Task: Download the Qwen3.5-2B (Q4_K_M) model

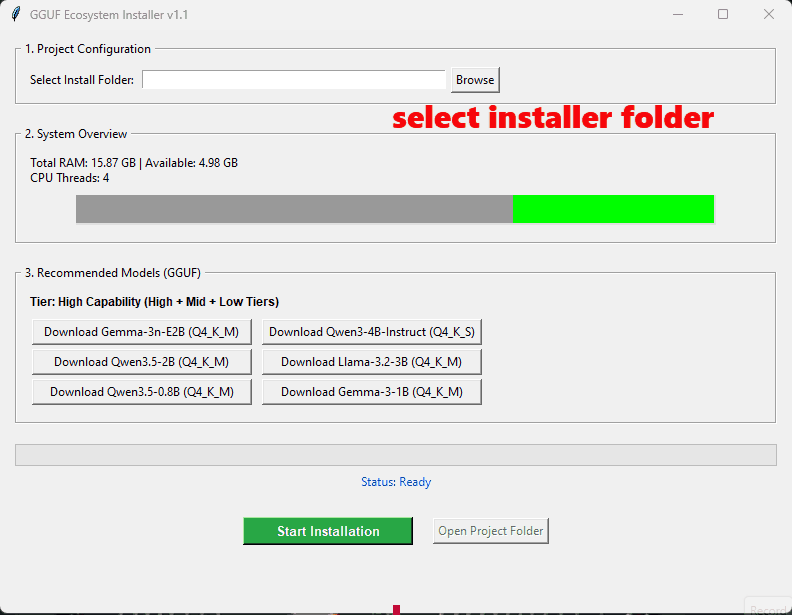Action: 141,362
